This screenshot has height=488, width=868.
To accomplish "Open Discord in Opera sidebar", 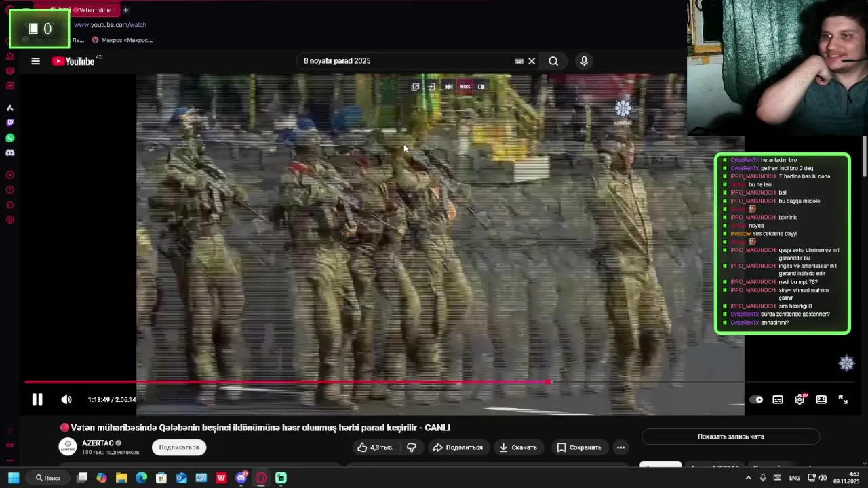I will pyautogui.click(x=9, y=152).
